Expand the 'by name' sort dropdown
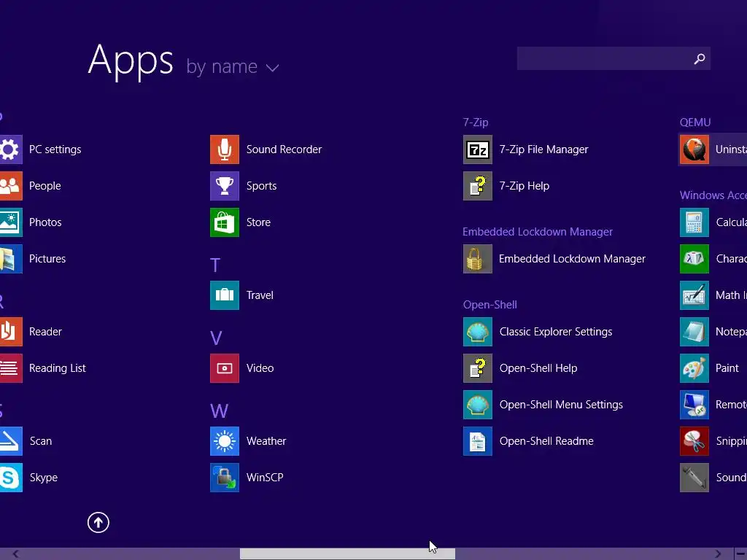This screenshot has width=747, height=560. [x=233, y=66]
